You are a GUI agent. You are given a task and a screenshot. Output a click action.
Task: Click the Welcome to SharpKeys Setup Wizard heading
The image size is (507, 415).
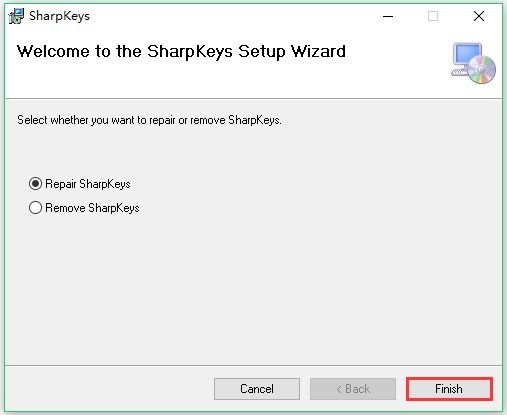coord(181,52)
